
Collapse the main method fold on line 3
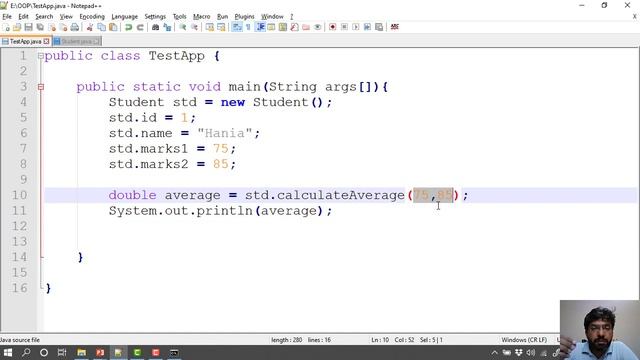click(40, 87)
